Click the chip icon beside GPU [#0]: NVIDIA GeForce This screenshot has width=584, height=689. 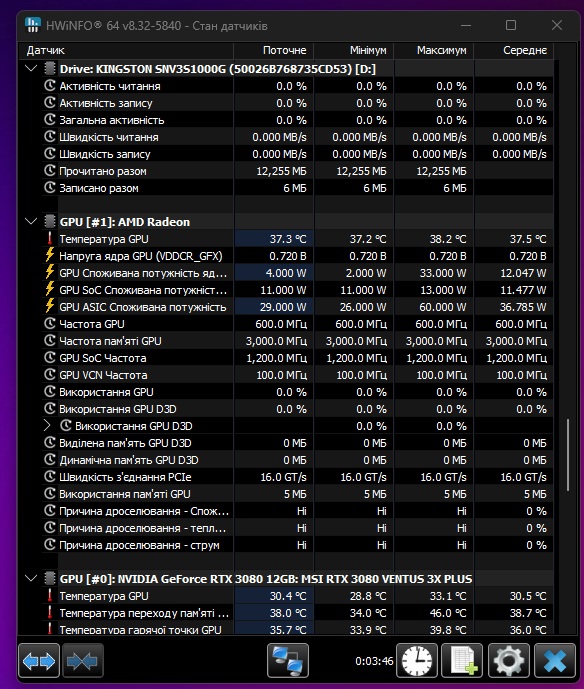[x=50, y=579]
